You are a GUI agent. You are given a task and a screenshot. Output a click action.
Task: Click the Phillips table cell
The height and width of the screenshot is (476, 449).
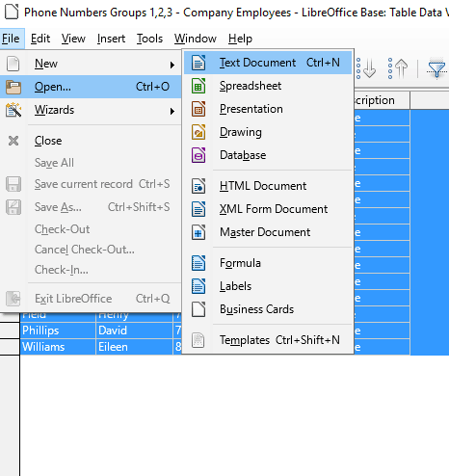[58, 331]
